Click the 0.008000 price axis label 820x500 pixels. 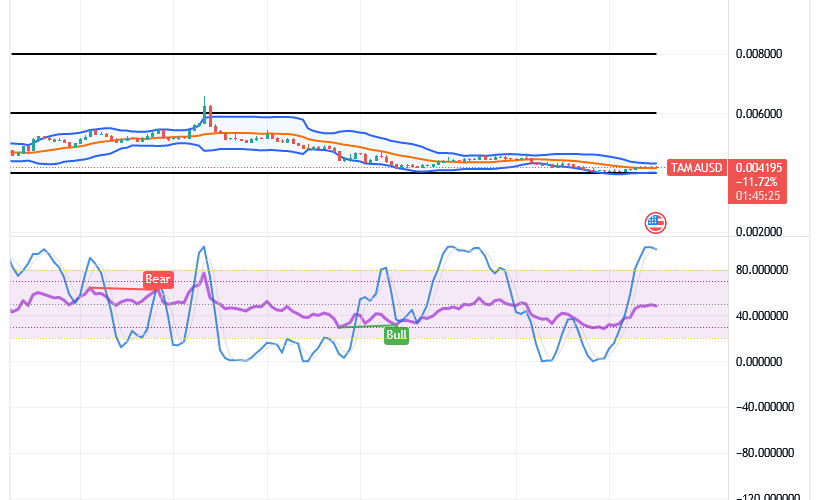pyautogui.click(x=759, y=54)
